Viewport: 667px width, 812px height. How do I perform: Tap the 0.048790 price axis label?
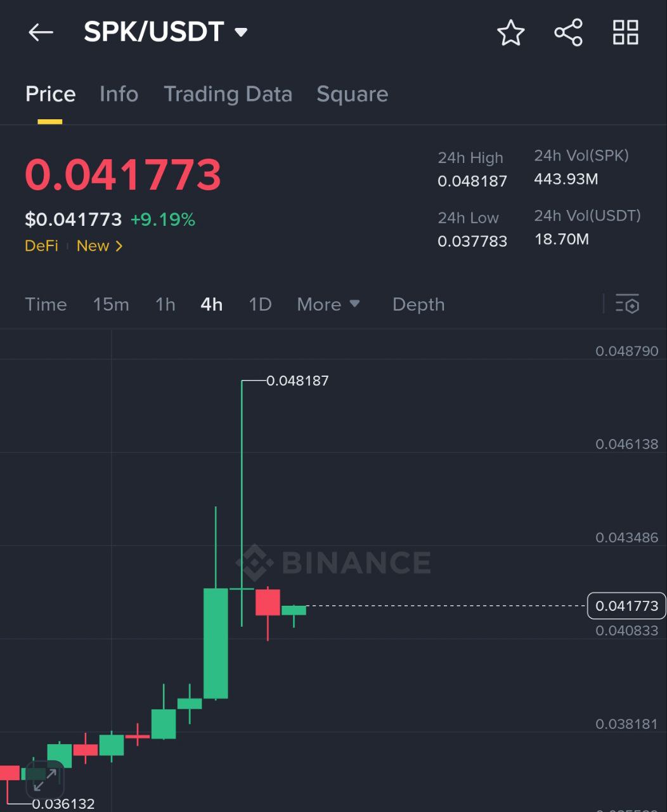[627, 351]
